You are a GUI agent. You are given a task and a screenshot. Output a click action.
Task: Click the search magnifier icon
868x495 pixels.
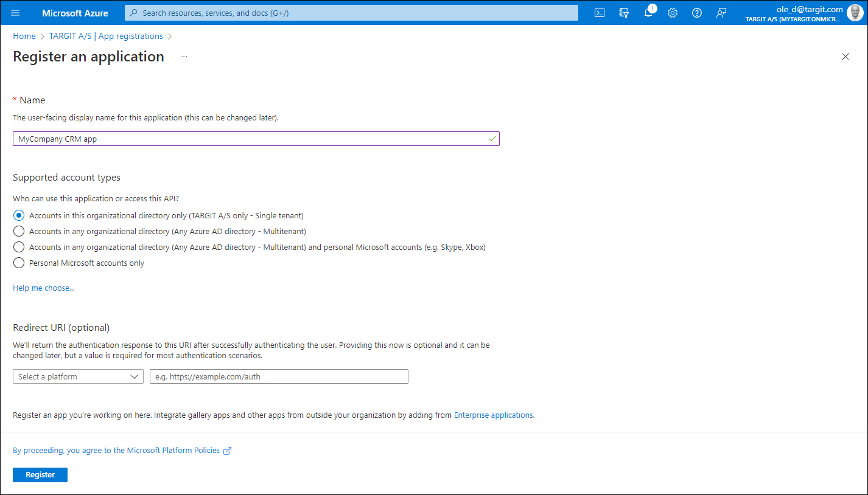(135, 13)
